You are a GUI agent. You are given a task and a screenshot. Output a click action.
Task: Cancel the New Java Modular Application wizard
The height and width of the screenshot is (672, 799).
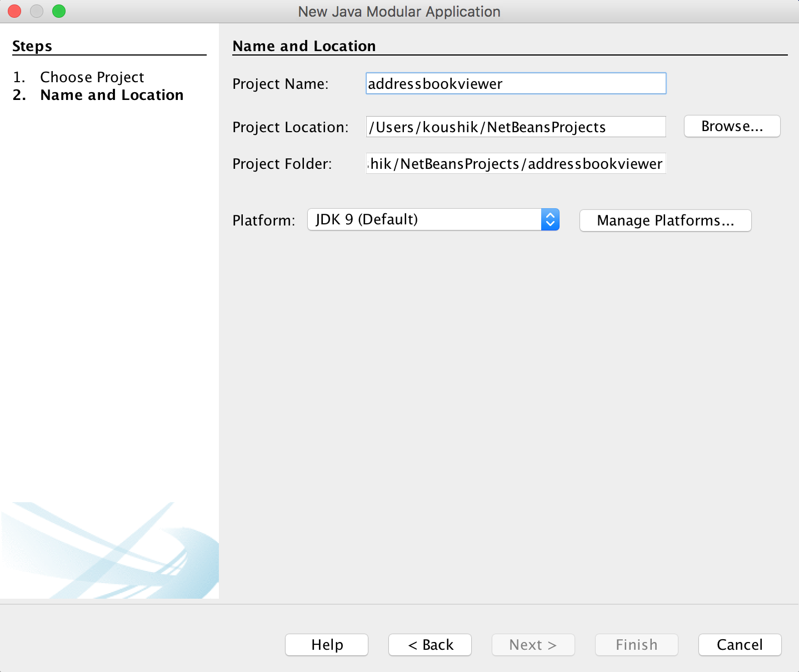740,645
